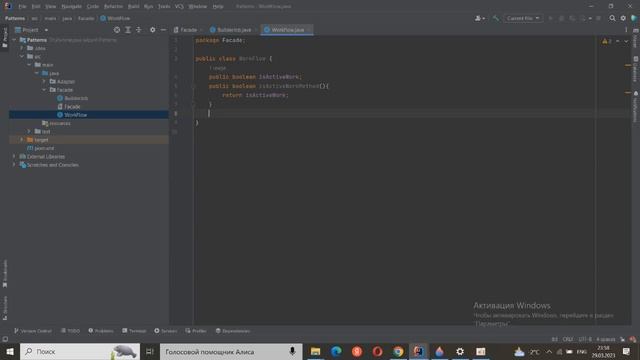Open the user account icon menu

480,18
